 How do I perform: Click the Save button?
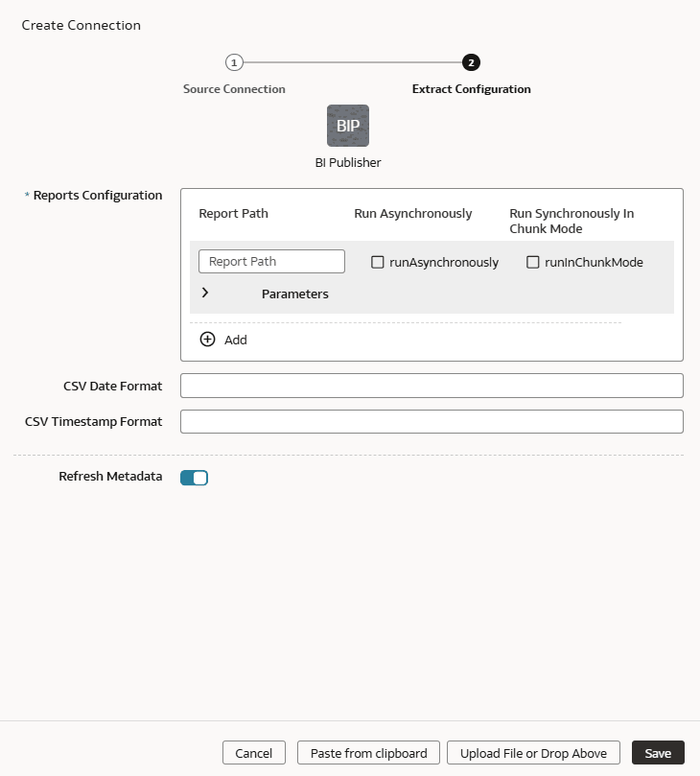click(658, 752)
